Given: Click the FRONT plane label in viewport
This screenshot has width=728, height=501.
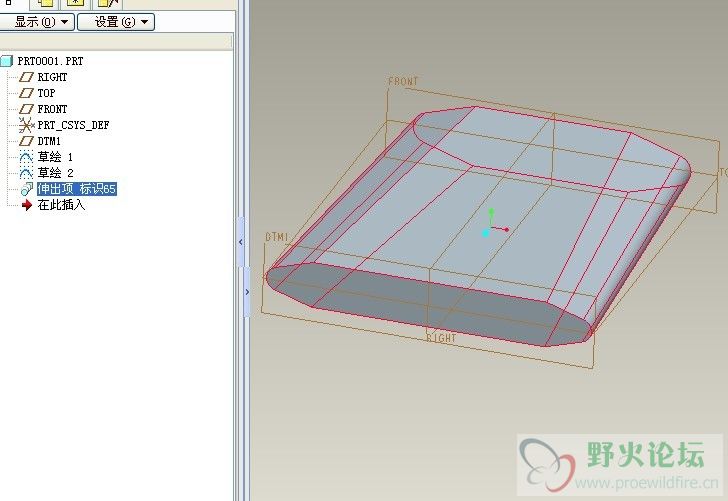Looking at the screenshot, I should tap(403, 81).
